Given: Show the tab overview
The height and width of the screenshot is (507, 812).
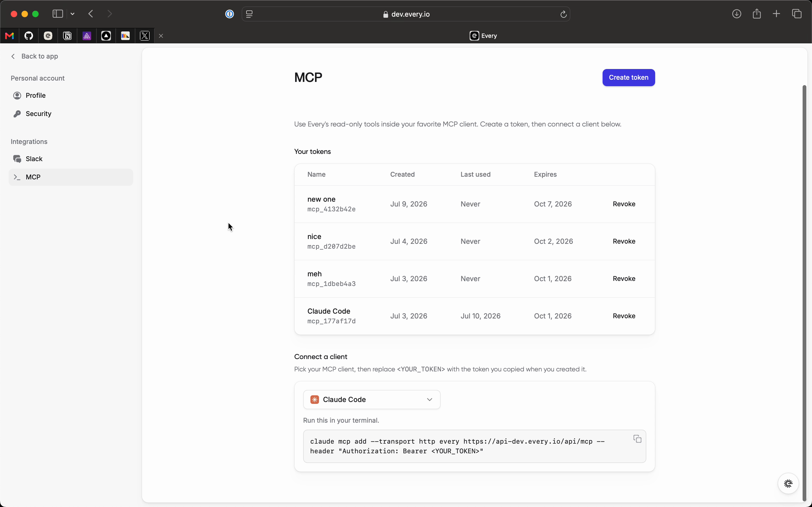Looking at the screenshot, I should tap(797, 14).
